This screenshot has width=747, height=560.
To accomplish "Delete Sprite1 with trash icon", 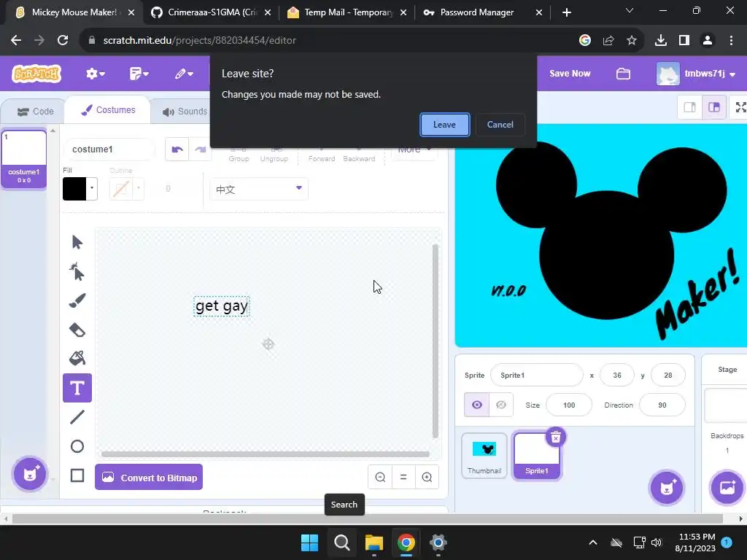I will (x=555, y=437).
